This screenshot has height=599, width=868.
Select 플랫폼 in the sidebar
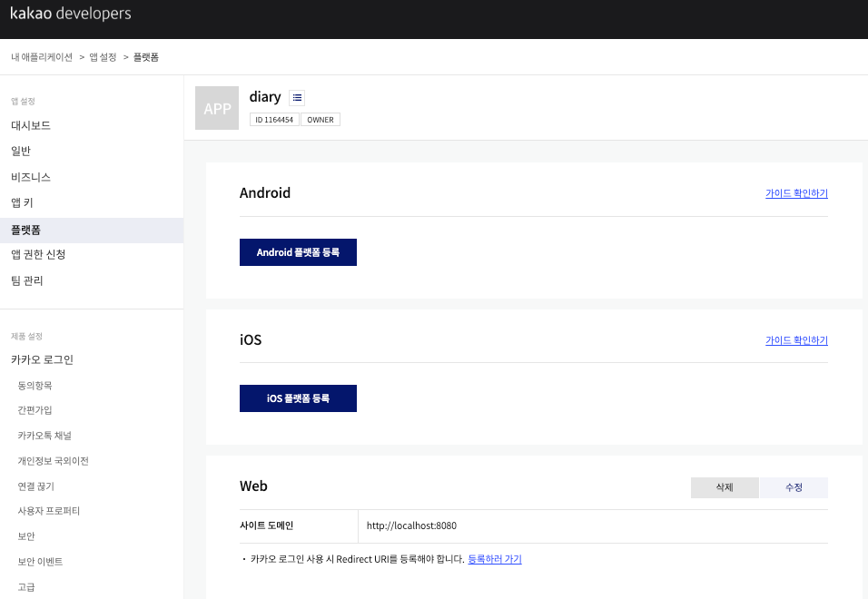[x=92, y=231]
